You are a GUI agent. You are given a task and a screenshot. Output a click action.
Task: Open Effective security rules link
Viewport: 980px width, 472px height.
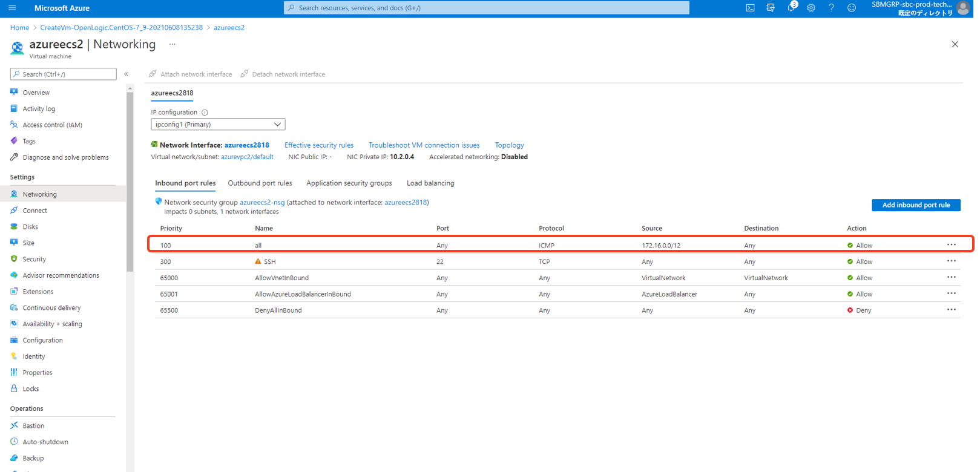(x=319, y=145)
